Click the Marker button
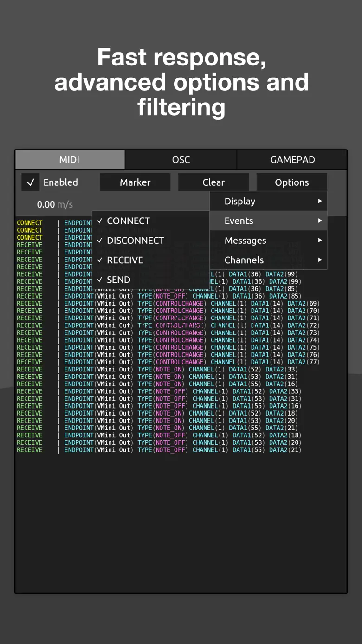362x644 pixels. [x=135, y=182]
